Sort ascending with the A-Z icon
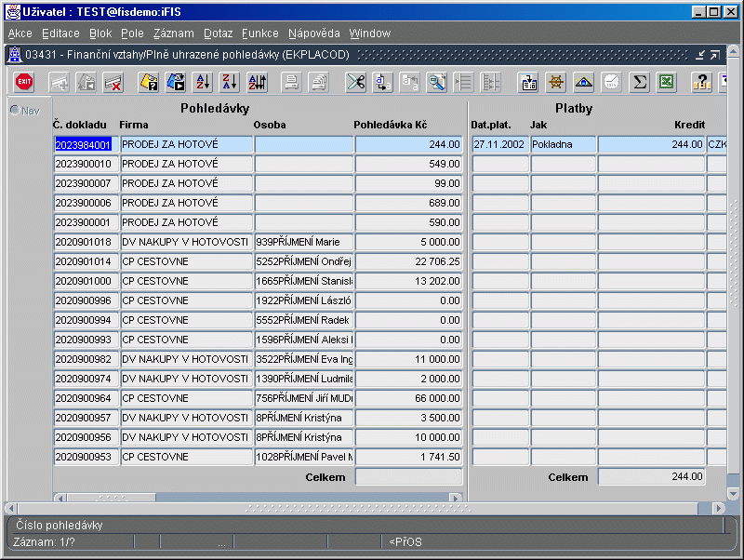744x560 pixels. point(203,82)
